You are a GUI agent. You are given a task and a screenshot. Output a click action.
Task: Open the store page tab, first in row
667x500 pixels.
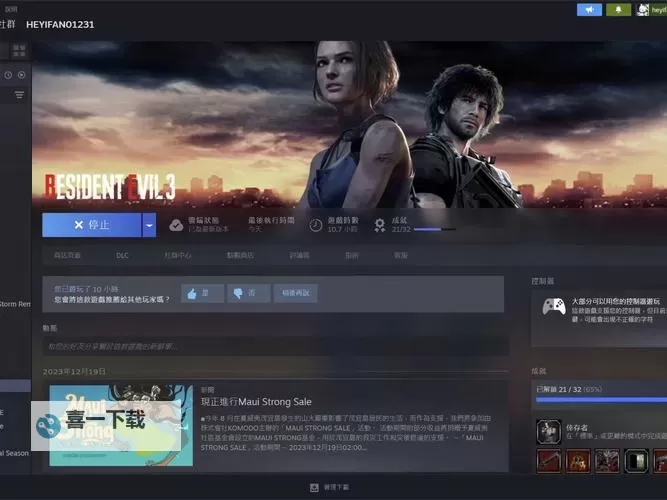click(x=67, y=255)
